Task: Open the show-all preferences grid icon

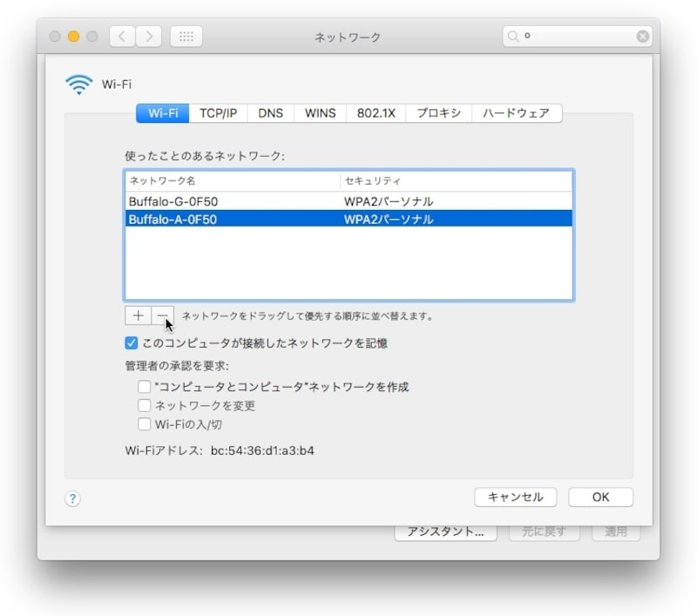Action: [x=186, y=37]
